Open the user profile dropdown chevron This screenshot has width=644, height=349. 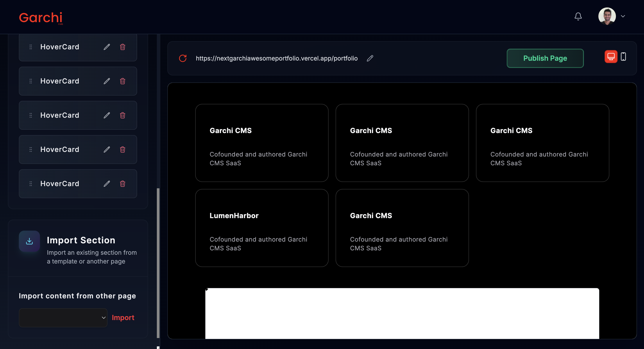(x=623, y=16)
